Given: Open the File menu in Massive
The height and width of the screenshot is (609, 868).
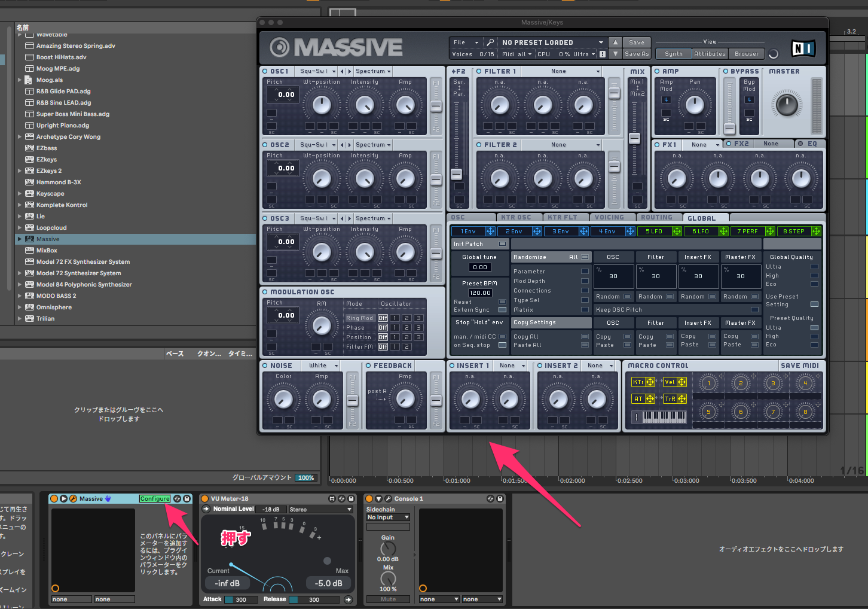Looking at the screenshot, I should pyautogui.click(x=466, y=42).
